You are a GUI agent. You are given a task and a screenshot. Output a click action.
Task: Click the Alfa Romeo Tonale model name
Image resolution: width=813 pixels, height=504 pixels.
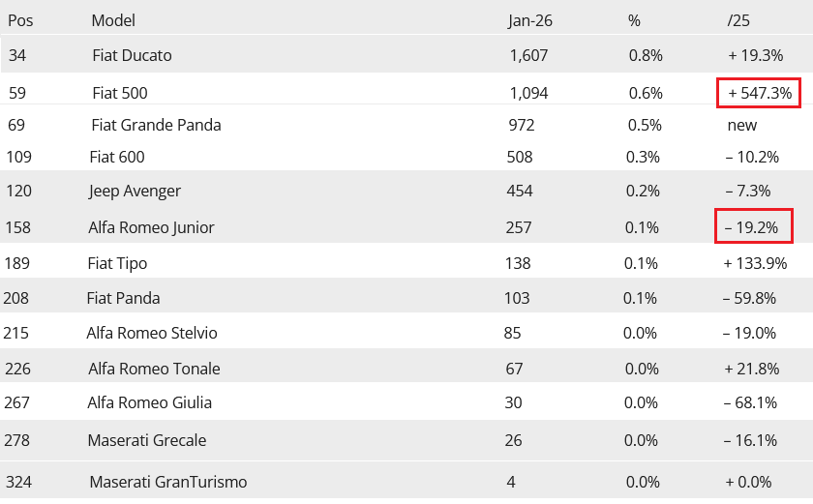tap(154, 369)
